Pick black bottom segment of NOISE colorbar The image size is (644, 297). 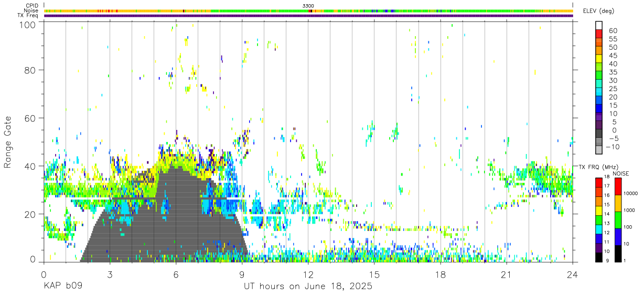tap(618, 253)
